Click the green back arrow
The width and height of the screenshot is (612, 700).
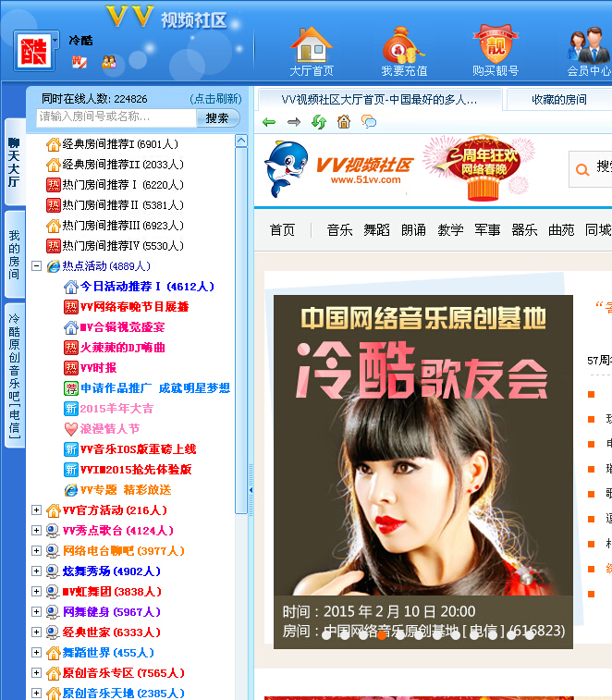point(269,122)
